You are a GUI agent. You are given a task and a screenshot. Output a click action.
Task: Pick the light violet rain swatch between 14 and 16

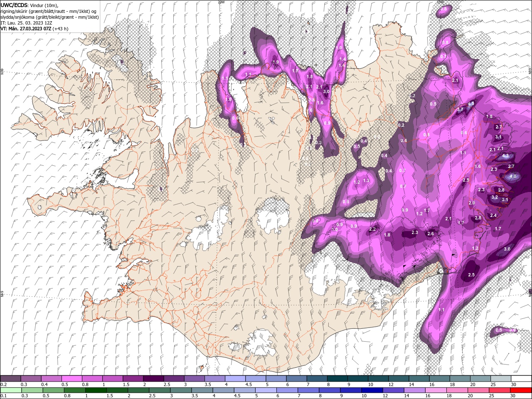coord(415,390)
